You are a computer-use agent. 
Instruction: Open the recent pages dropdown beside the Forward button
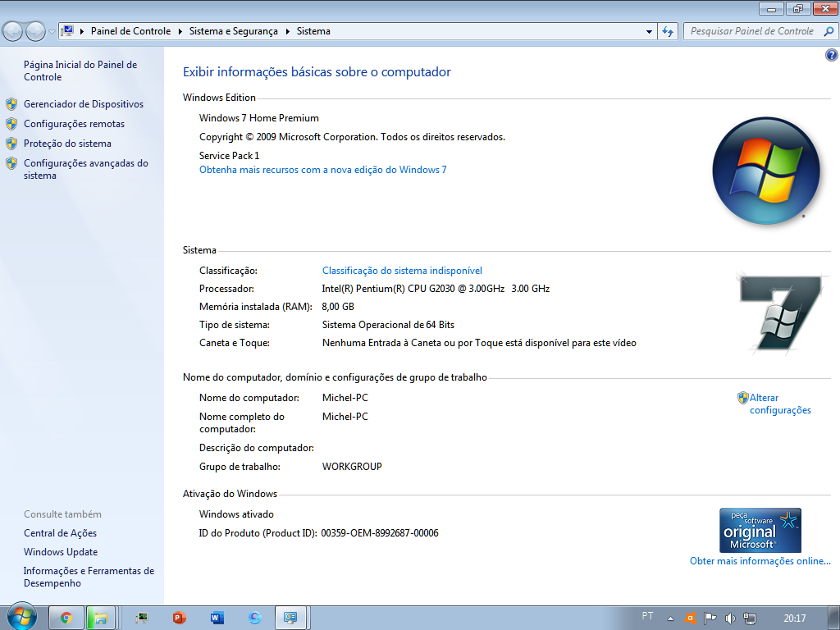click(52, 32)
